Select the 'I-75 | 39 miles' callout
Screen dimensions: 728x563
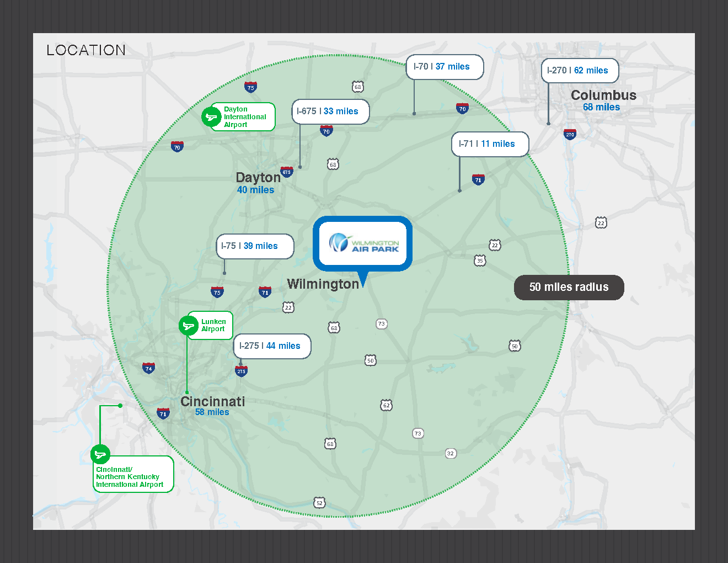point(255,246)
